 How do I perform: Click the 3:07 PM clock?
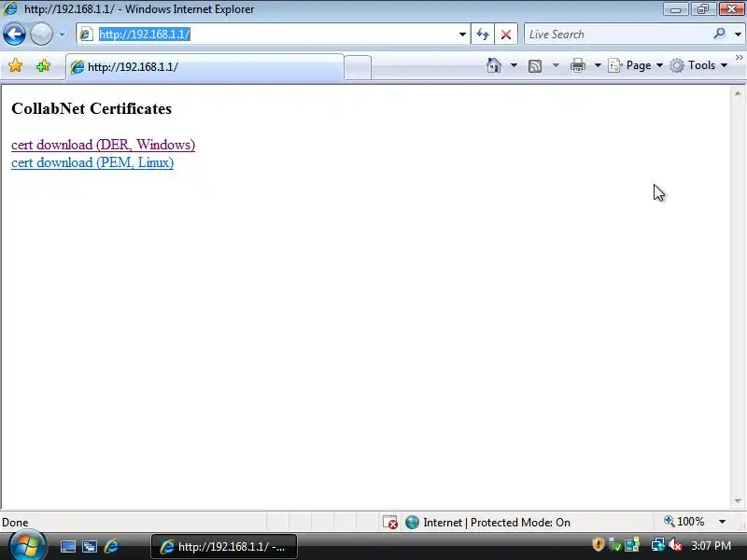point(712,546)
